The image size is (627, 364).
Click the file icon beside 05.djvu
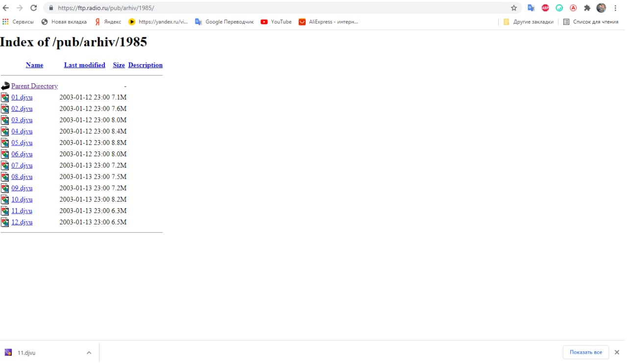(5, 143)
